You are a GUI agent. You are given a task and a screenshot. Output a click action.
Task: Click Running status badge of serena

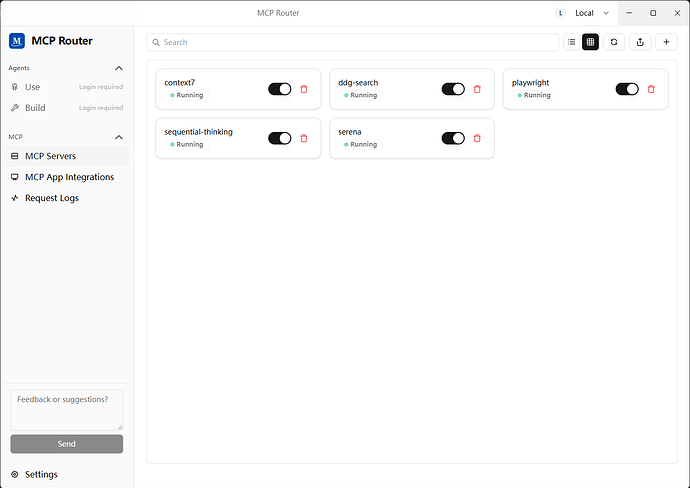360,145
